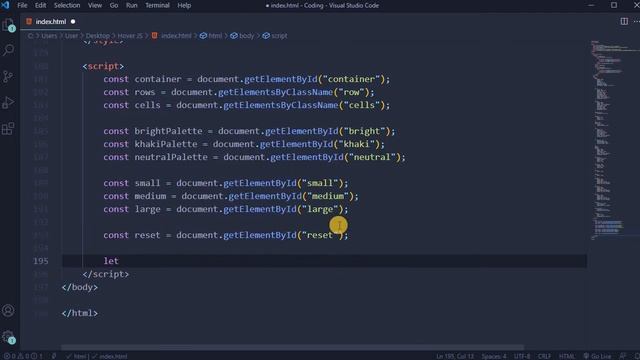This screenshot has height=360, width=640.
Task: Select the index.html editor tab
Action: click(x=50, y=22)
